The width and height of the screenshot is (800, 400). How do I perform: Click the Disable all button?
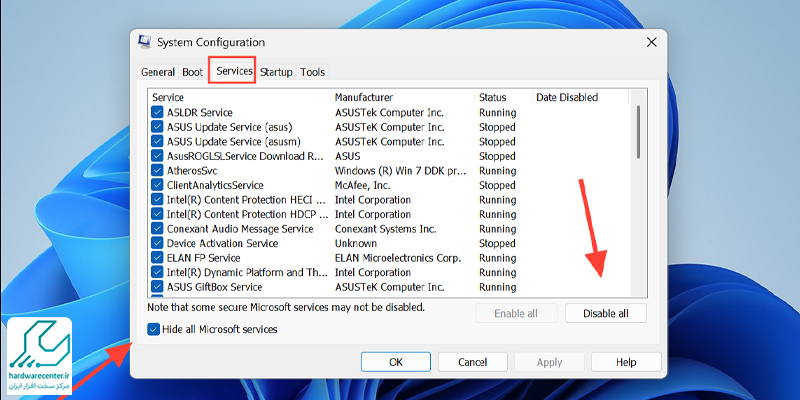coord(606,313)
